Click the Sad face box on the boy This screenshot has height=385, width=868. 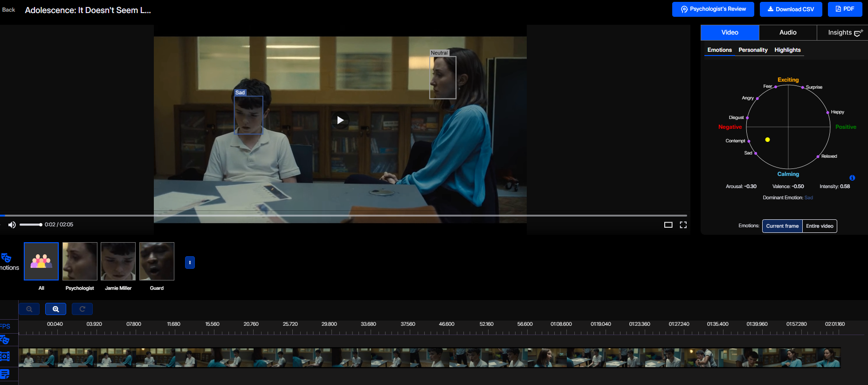tap(248, 115)
